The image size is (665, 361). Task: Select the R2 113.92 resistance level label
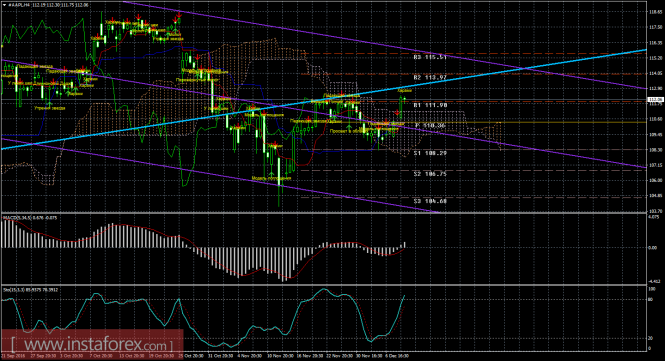click(430, 78)
